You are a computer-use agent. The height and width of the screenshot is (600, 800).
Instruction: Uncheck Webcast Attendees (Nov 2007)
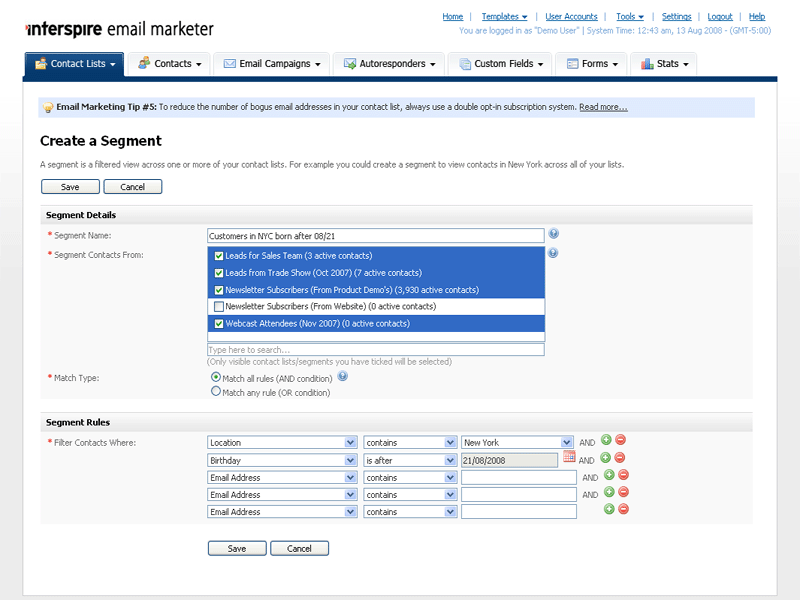tap(219, 323)
